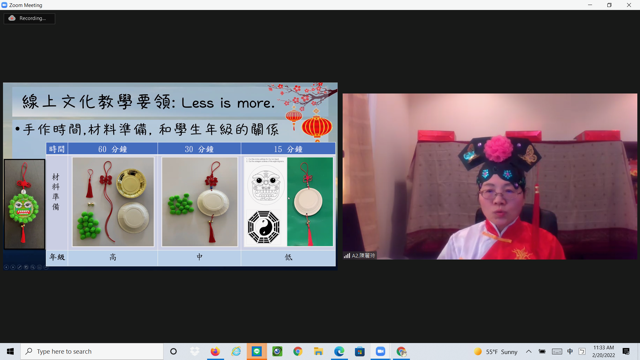Toggle the Chinese input method indicator
The height and width of the screenshot is (360, 640).
[570, 351]
